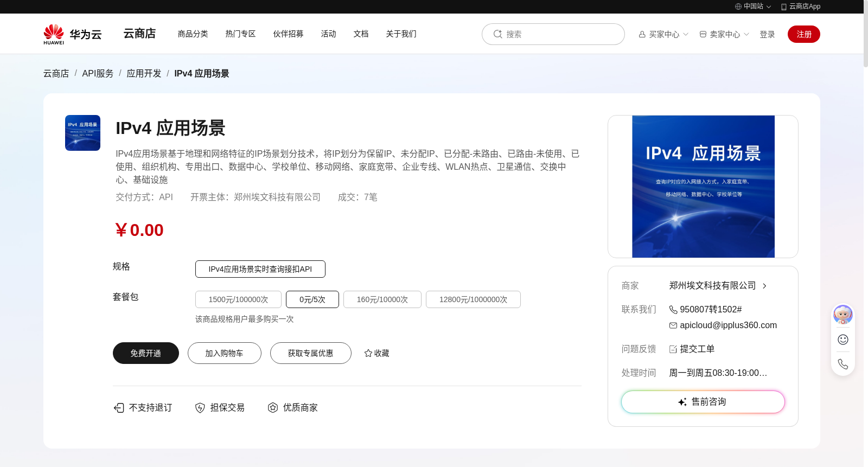Image resolution: width=868 pixels, height=467 pixels.
Task: Click the 售前咨询 button
Action: tap(703, 402)
